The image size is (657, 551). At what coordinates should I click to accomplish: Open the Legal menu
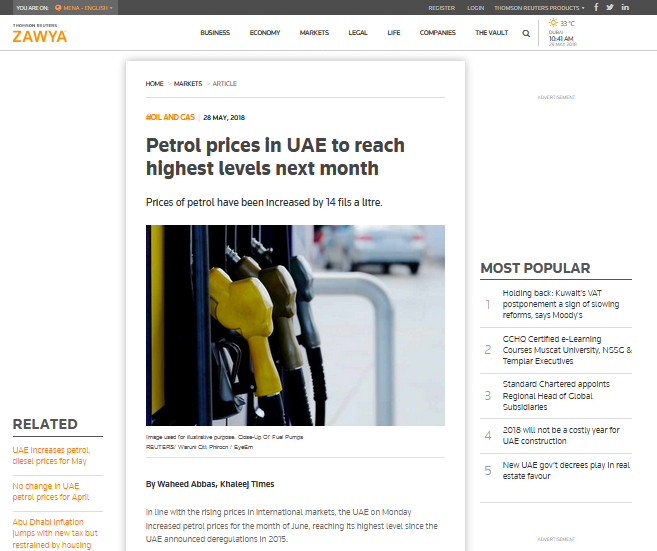coord(358,33)
